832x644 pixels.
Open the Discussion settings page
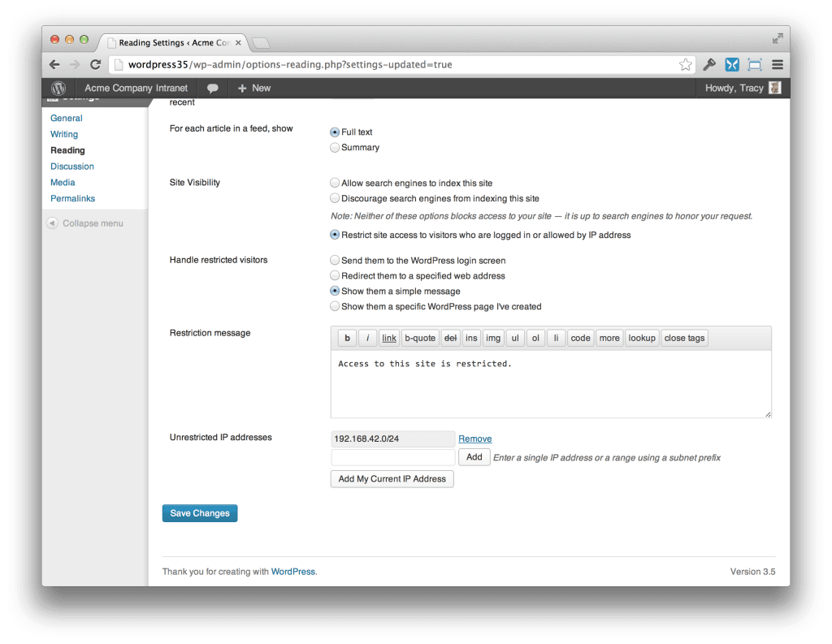coord(71,166)
